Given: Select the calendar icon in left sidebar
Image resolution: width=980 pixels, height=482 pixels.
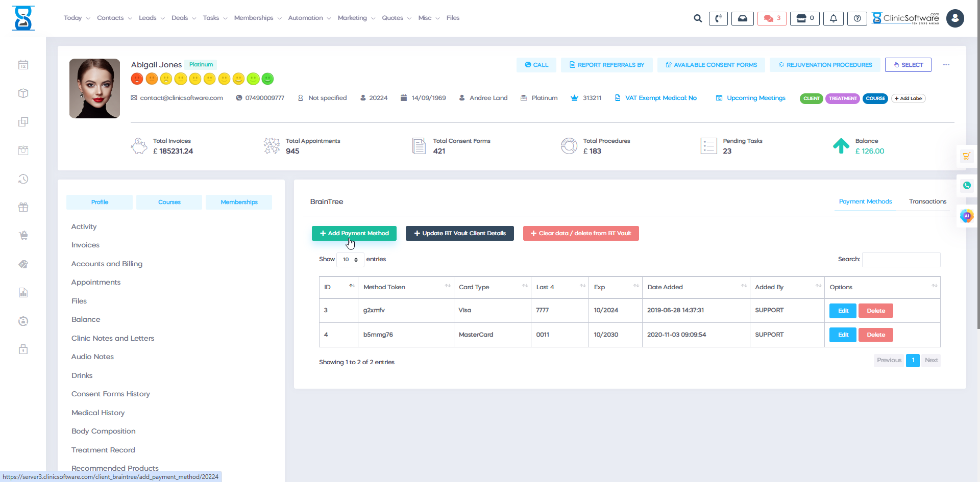Looking at the screenshot, I should click(x=23, y=65).
